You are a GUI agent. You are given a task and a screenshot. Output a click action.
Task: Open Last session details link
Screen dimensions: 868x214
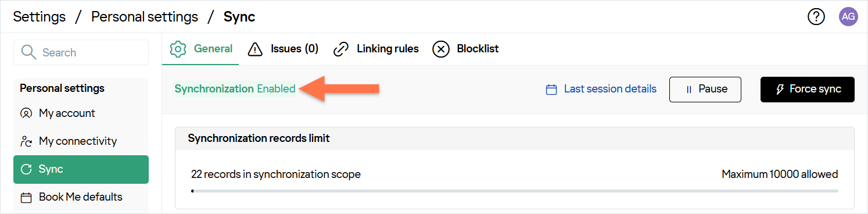[610, 89]
